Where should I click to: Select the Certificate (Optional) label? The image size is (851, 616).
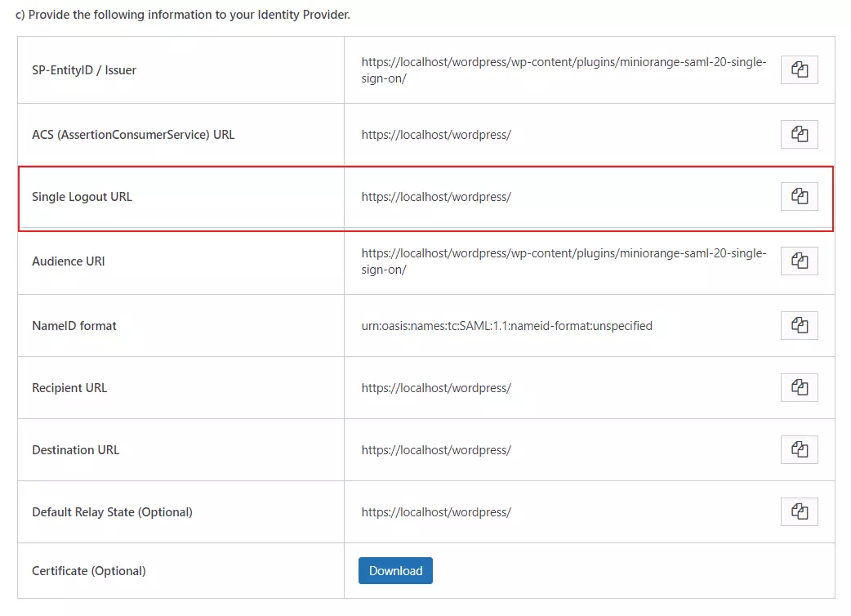89,571
